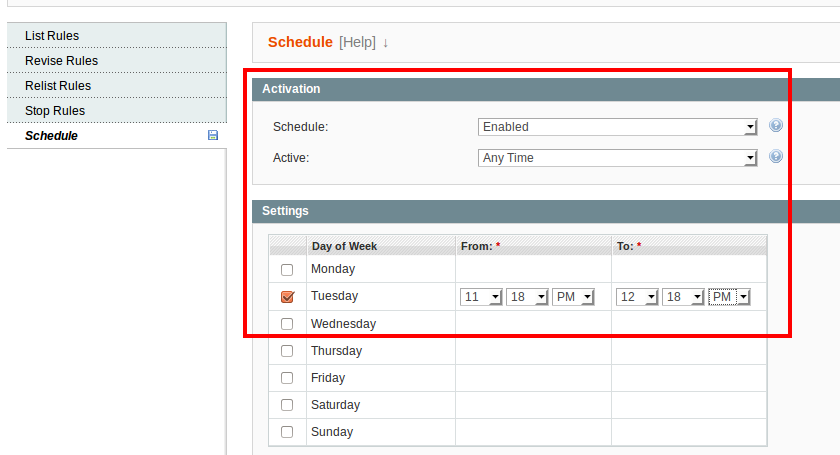The height and width of the screenshot is (455, 840).
Task: Go to Stop Rules tab
Action: (x=55, y=111)
